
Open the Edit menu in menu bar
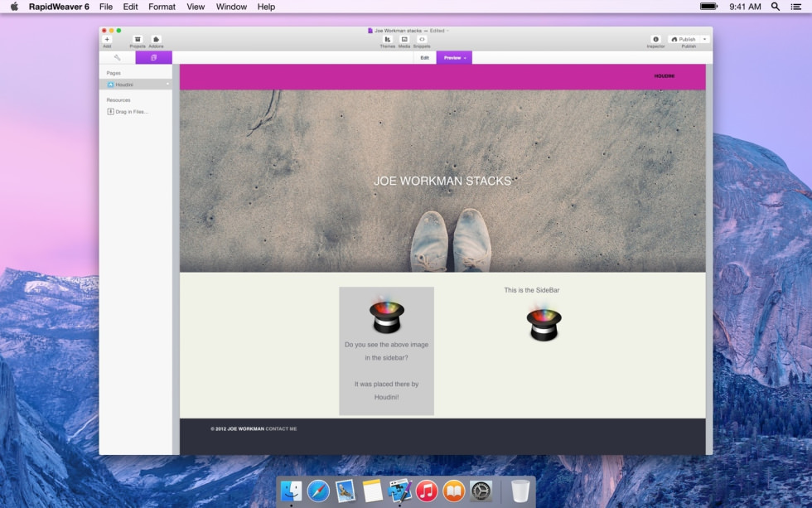131,7
